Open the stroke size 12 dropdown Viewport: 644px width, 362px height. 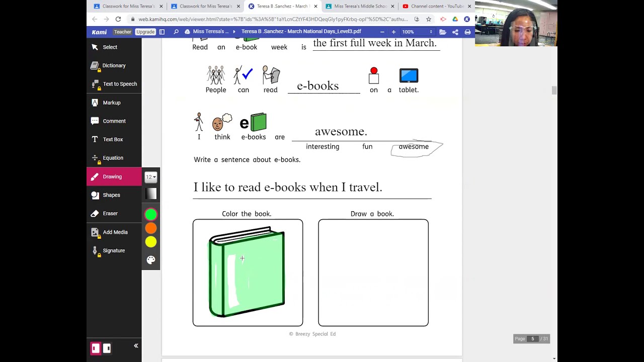[x=150, y=177]
